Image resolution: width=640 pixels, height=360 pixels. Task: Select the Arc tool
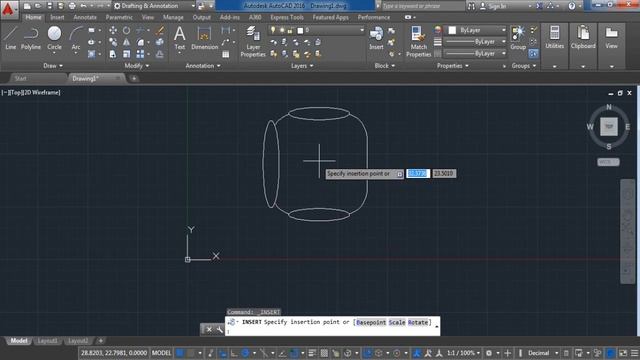76,38
